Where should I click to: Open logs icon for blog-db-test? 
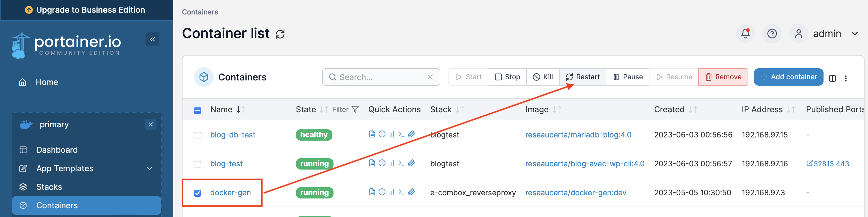click(372, 134)
